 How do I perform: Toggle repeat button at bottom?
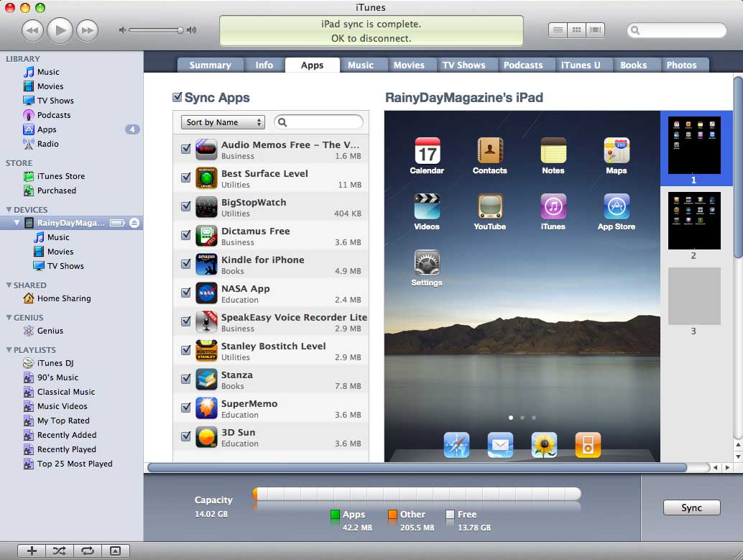coord(87,551)
